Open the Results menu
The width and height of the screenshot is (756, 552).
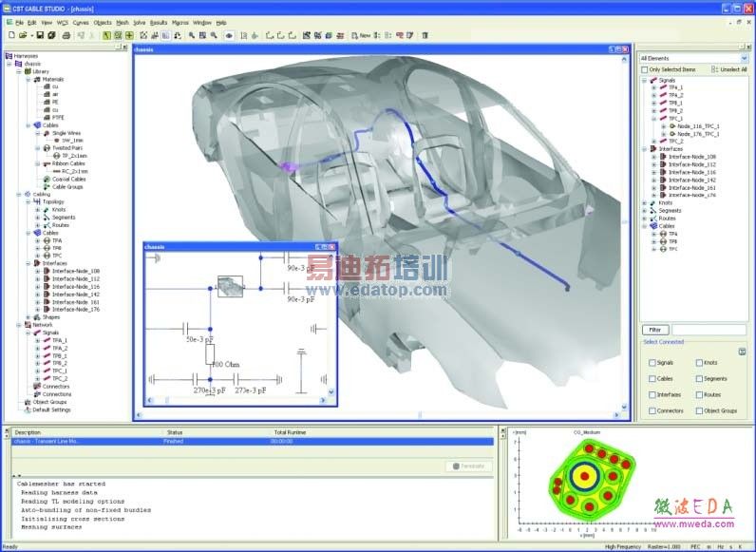159,23
